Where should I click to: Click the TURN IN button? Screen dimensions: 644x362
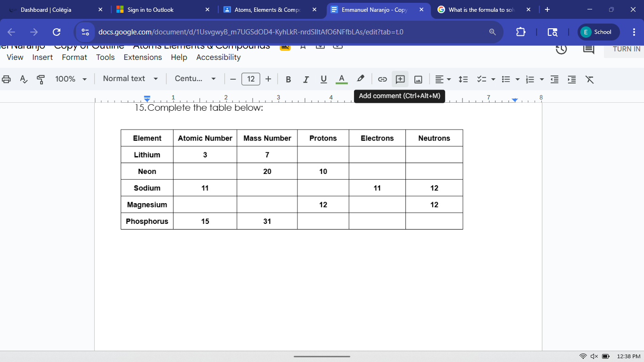(x=626, y=49)
